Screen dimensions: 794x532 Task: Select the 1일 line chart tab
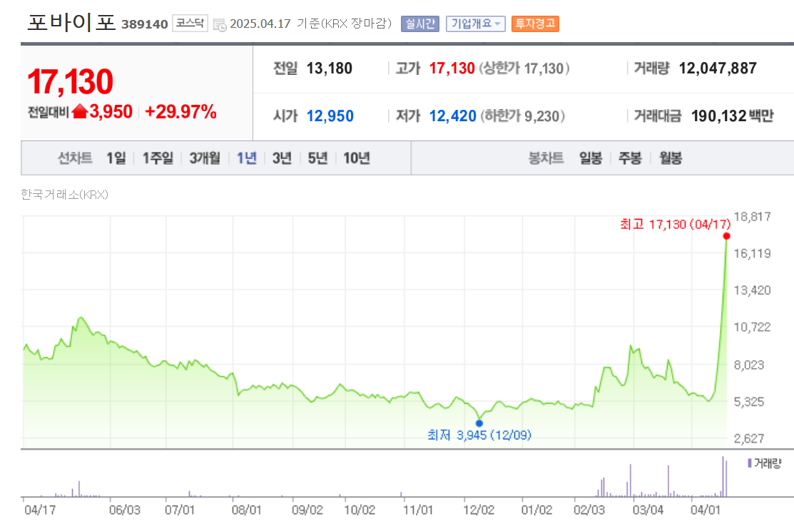116,158
